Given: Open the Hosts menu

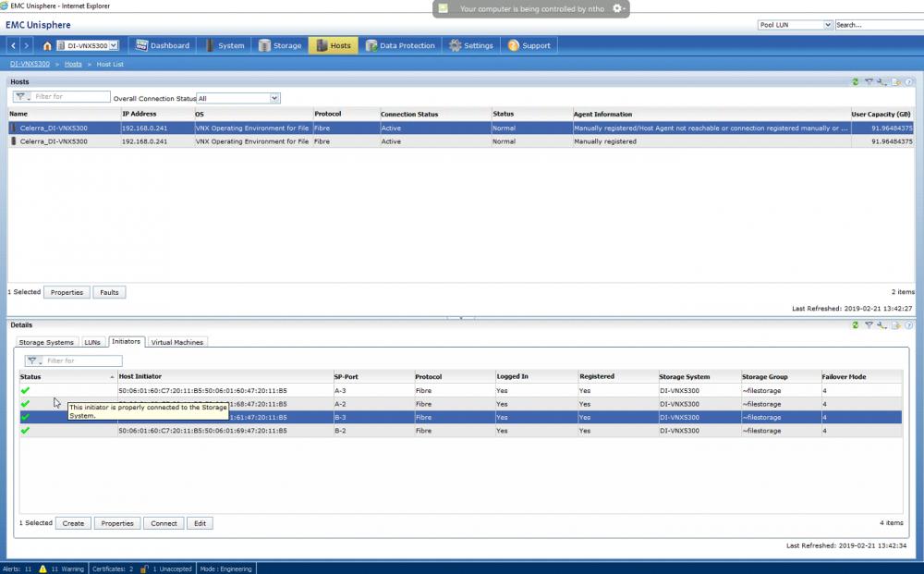Looking at the screenshot, I should [333, 45].
